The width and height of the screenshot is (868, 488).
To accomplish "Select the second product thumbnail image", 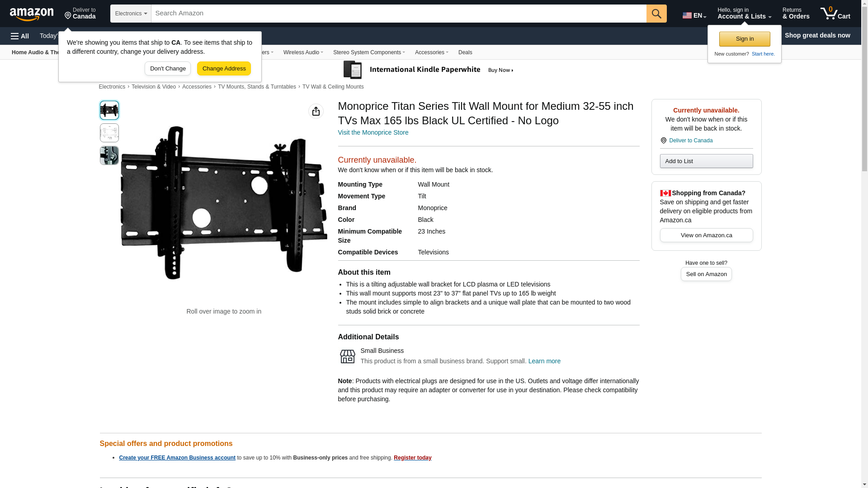I will pos(109,133).
